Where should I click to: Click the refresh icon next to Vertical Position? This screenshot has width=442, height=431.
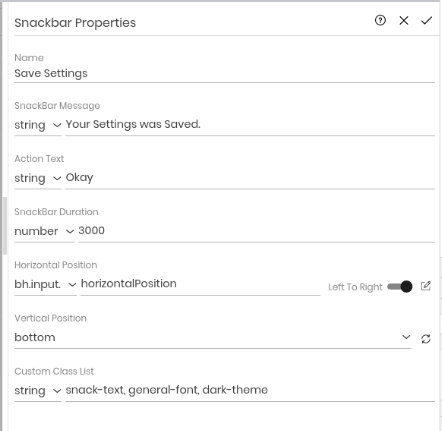[426, 339]
